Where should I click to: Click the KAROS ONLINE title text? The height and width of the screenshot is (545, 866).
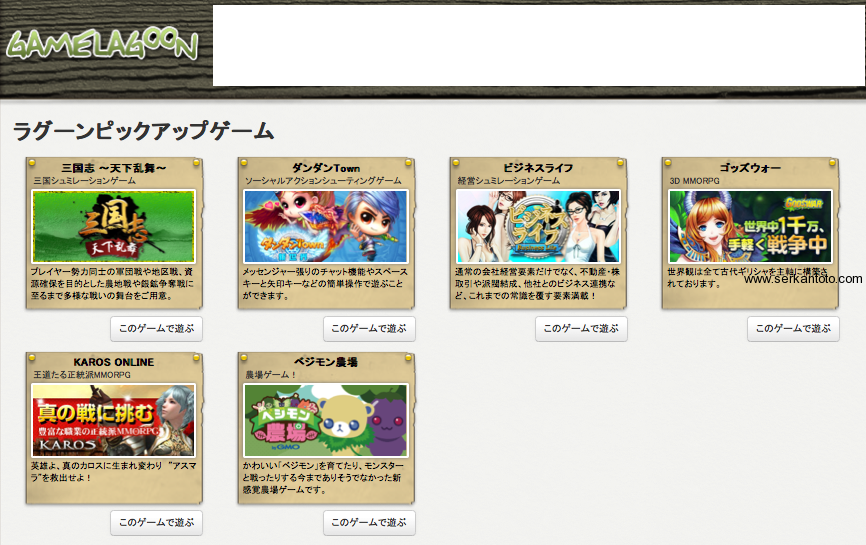114,362
